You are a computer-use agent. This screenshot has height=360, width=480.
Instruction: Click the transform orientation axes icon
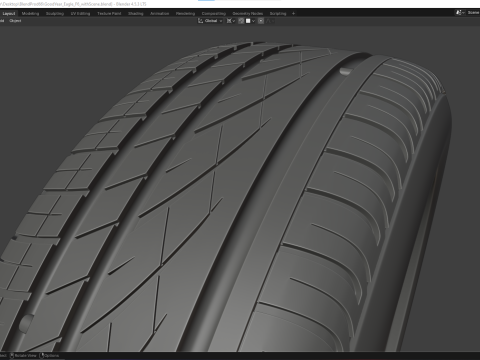point(200,21)
